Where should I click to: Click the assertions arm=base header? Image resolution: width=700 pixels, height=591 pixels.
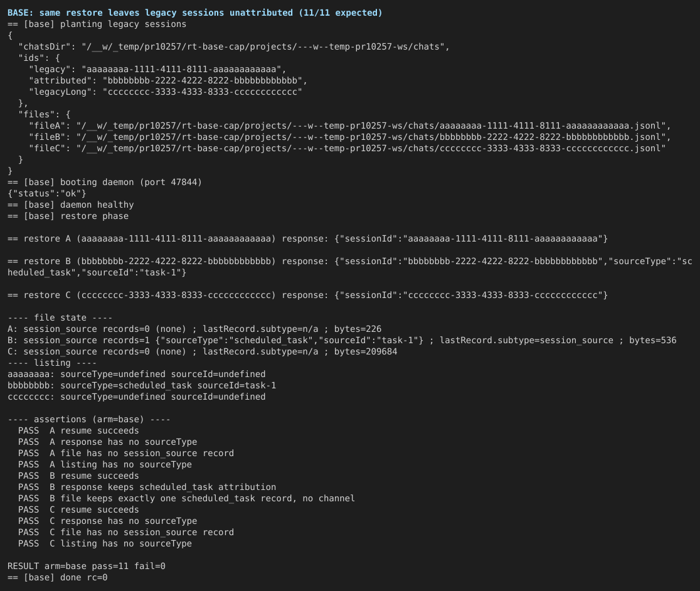(x=89, y=420)
